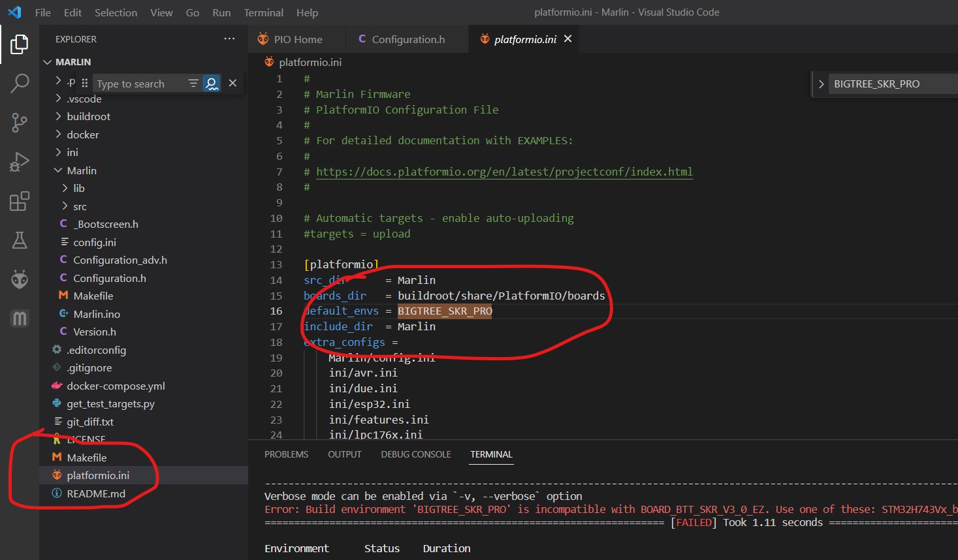Toggle fuzzy match in explorer search
The width and height of the screenshot is (958, 560).
point(212,84)
